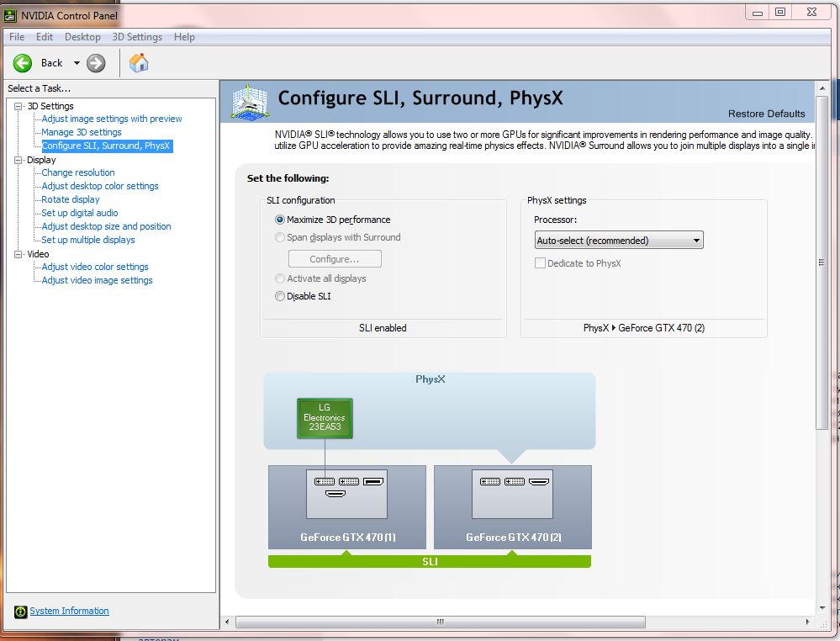Click the PhysX label in diagram
The width and height of the screenshot is (840, 641).
431,379
